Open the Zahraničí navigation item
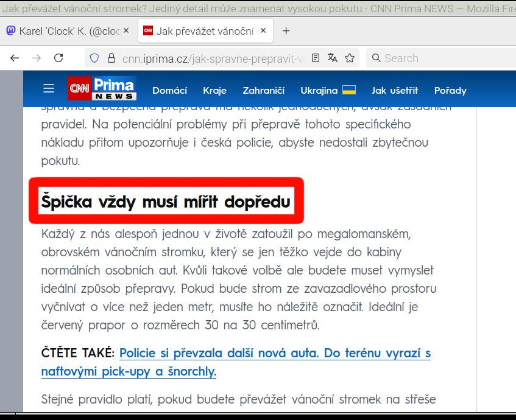This screenshot has width=516, height=420. coord(264,91)
